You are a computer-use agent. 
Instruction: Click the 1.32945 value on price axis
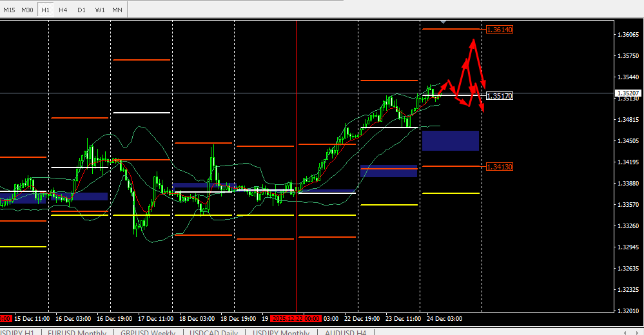point(628,247)
